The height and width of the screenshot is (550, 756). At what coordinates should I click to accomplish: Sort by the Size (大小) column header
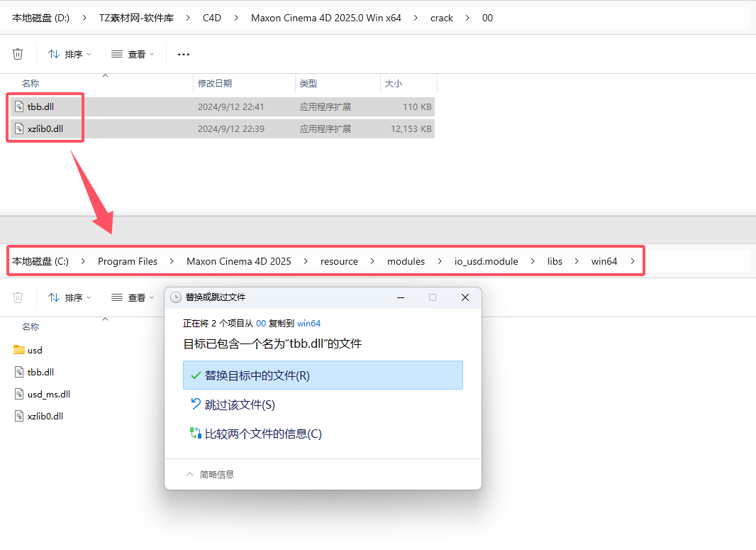(x=394, y=84)
